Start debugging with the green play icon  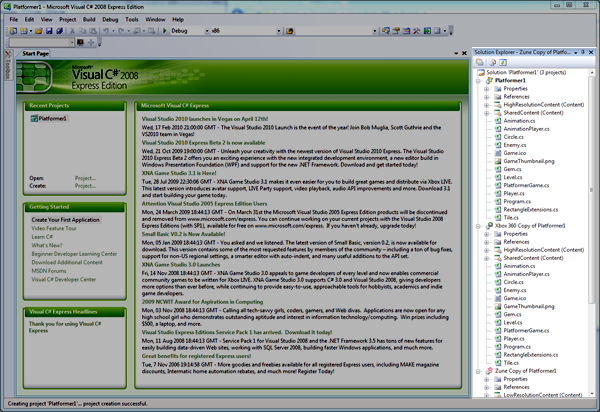point(165,31)
